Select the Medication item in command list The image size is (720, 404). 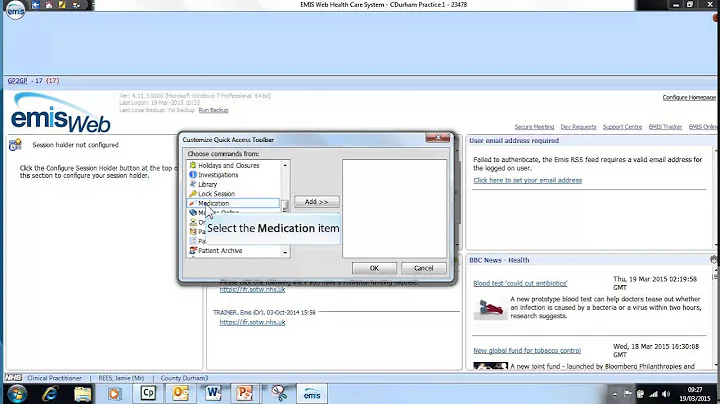[233, 203]
